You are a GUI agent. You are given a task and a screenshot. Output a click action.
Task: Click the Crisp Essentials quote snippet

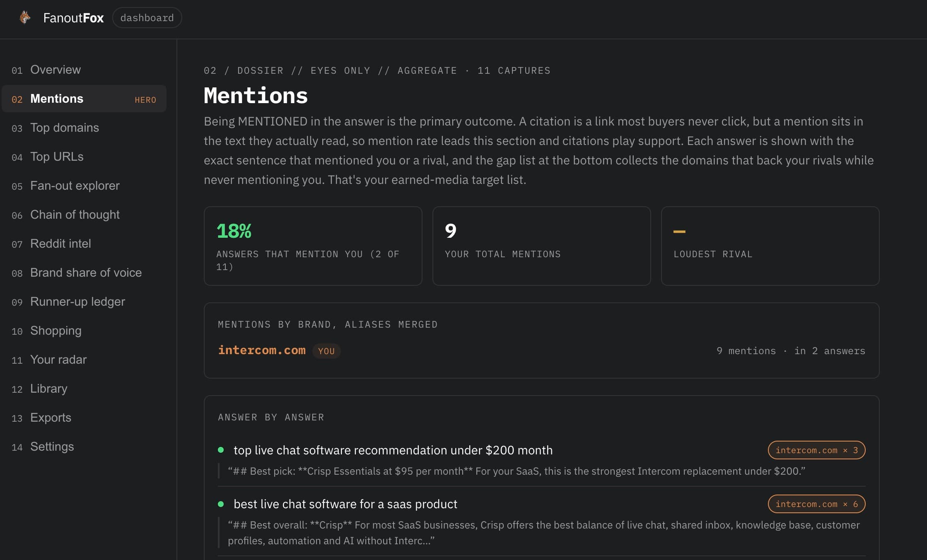tap(517, 471)
